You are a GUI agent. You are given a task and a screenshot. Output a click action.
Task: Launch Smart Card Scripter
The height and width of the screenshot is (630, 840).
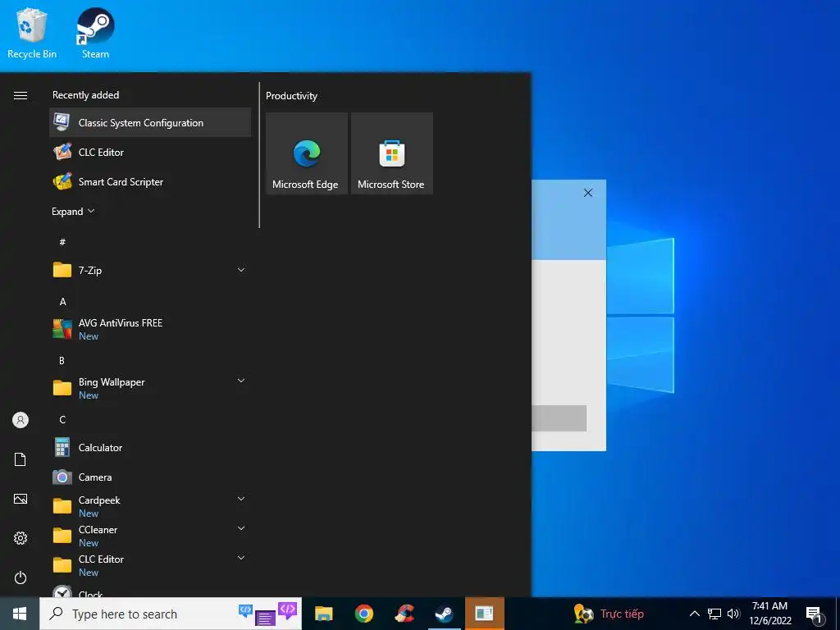tap(150, 181)
